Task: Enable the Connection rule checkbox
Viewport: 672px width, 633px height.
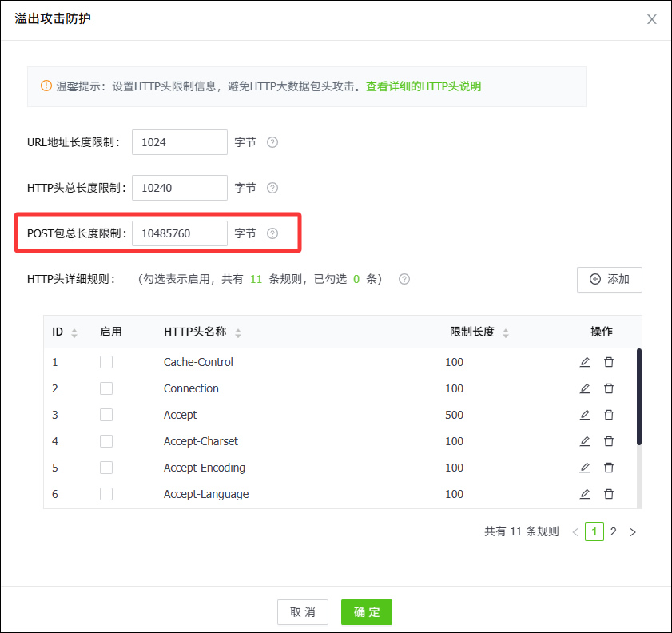Action: pyautogui.click(x=106, y=388)
